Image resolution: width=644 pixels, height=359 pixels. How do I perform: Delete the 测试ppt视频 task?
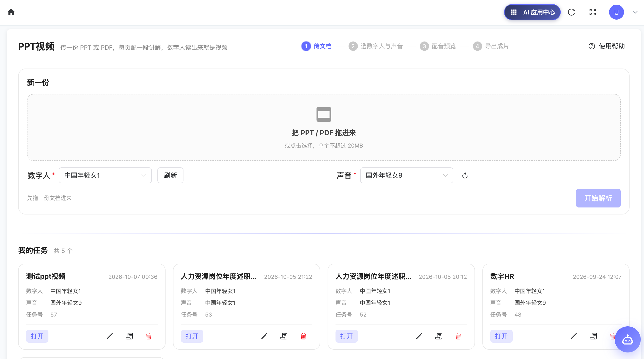(x=149, y=336)
